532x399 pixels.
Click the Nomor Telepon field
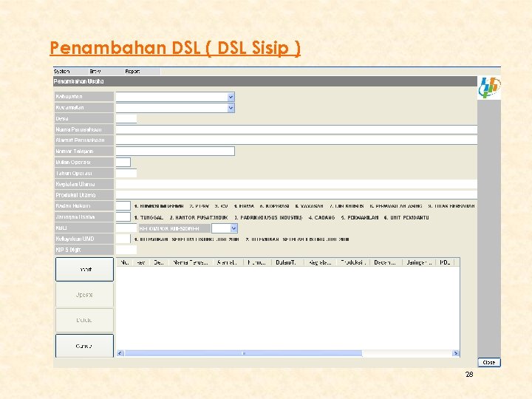click(175, 151)
